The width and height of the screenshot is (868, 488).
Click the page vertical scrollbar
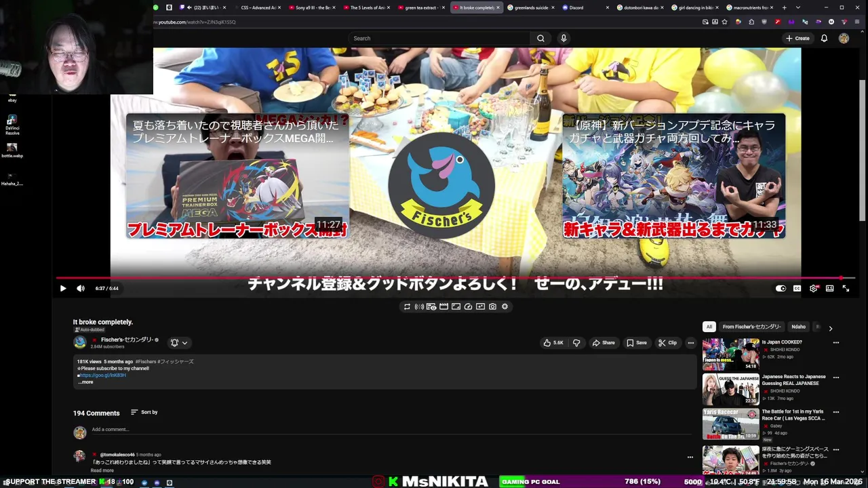pyautogui.click(x=863, y=149)
